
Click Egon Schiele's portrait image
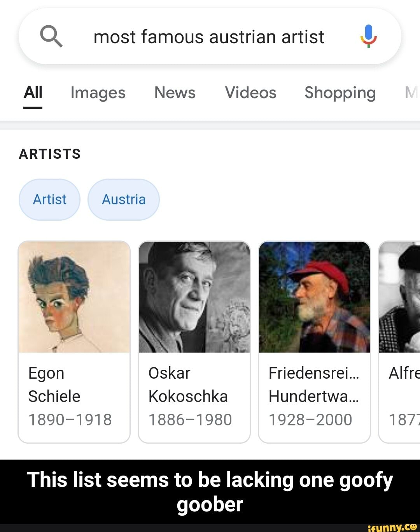coord(74,297)
